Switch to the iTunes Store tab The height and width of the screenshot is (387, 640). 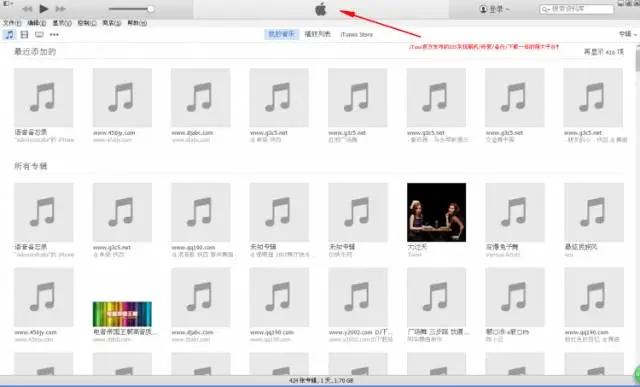[356, 35]
